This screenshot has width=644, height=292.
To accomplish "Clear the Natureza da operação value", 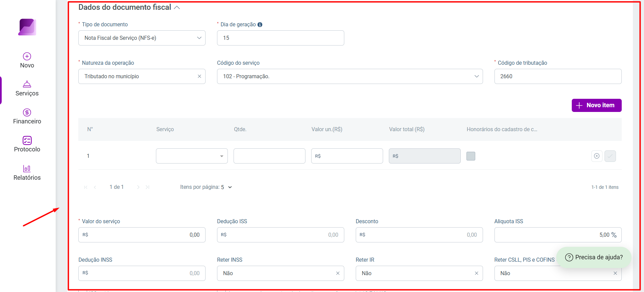I will point(199,77).
